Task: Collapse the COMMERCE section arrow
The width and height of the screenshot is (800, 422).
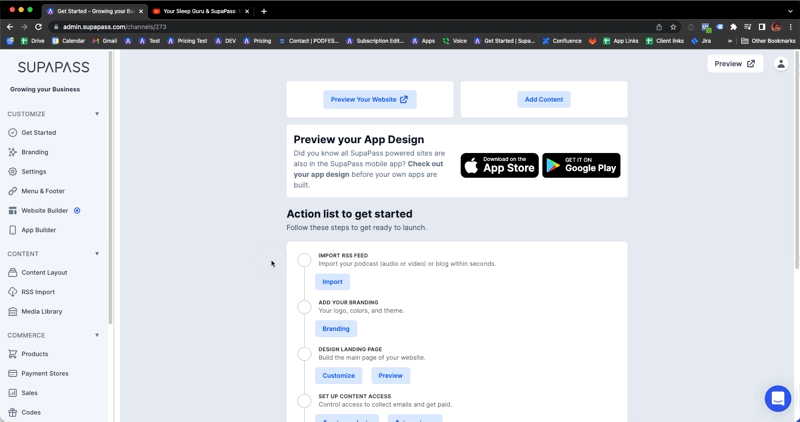Action: point(97,335)
